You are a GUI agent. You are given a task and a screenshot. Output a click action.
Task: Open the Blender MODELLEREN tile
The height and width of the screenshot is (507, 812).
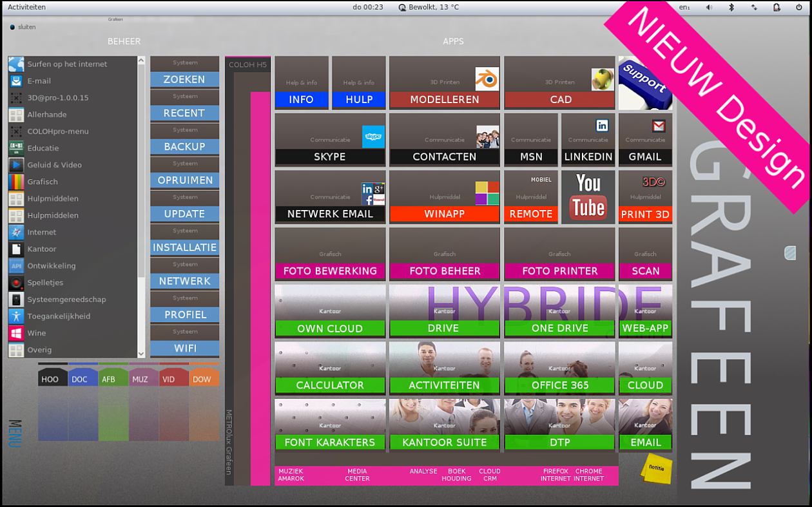click(445, 82)
